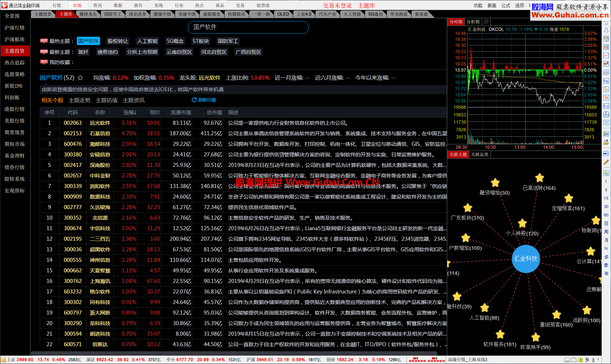Click the 国产软件 search input field
Screen dimensions: 611x364
[248, 27]
